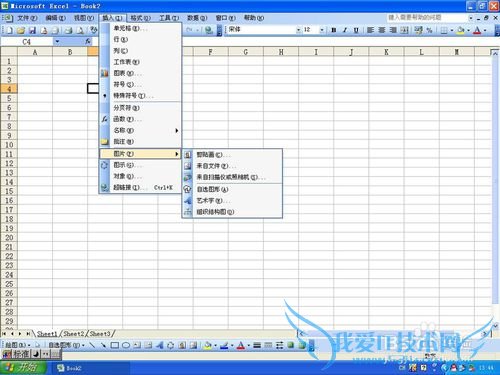The image size is (500, 375).
Task: Switch to the Sheet2 tab
Action: tap(74, 333)
